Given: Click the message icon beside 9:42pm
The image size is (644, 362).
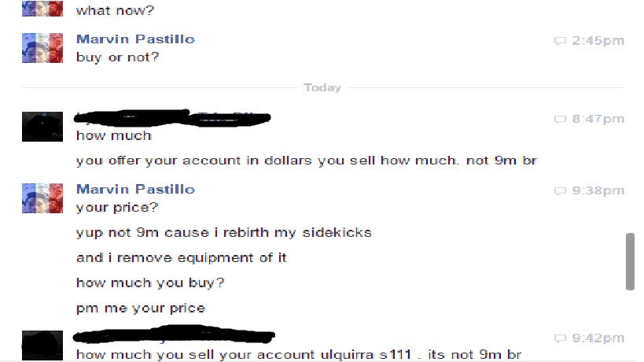Looking at the screenshot, I should point(560,339).
